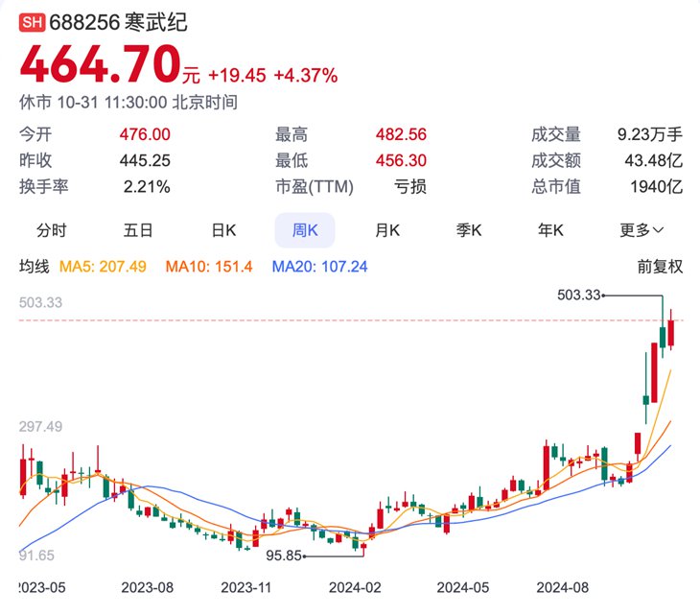700x615 pixels.
Task: Click the 2024-02 date axis label
Action: click(355, 587)
